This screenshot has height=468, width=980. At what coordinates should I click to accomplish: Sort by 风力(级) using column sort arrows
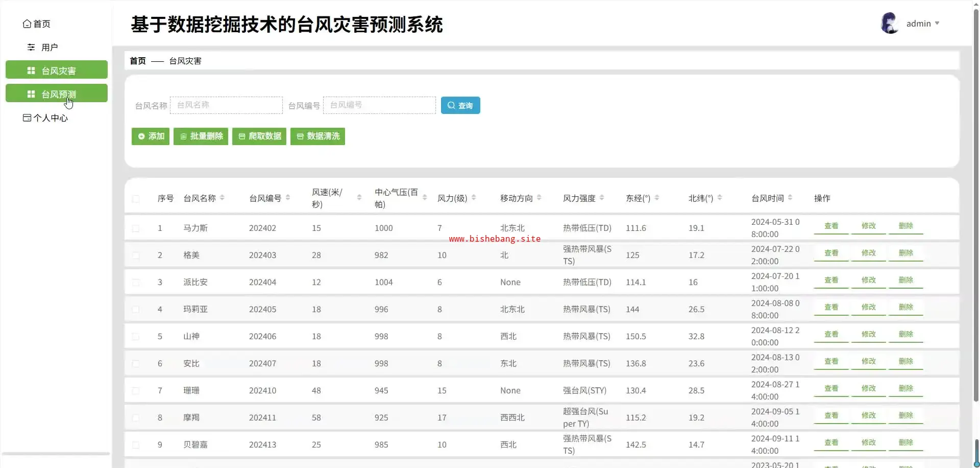pos(474,198)
